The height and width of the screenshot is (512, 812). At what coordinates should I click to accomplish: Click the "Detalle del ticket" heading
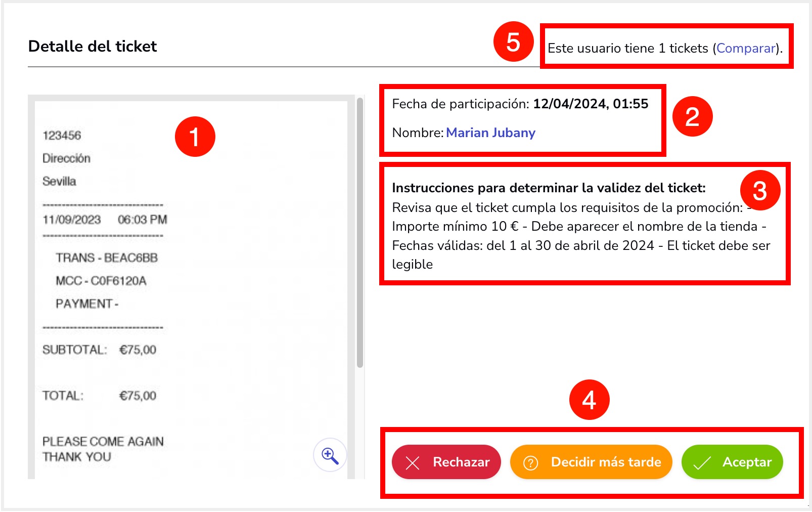93,46
